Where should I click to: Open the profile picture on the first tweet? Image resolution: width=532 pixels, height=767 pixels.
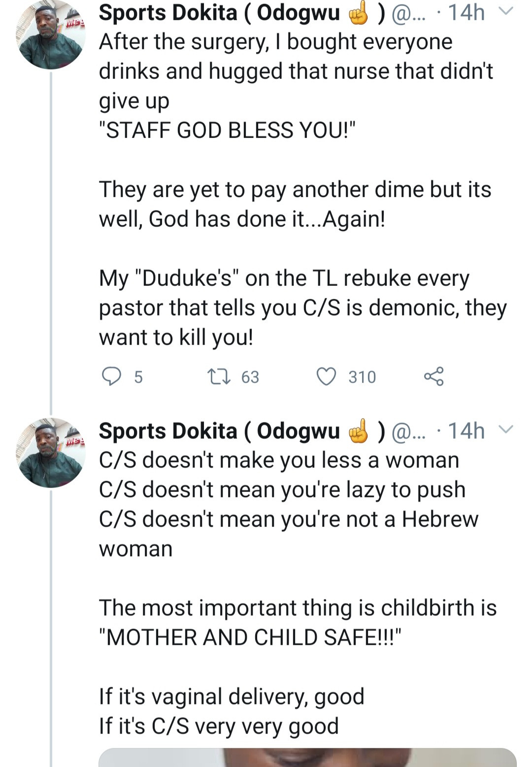point(50,35)
